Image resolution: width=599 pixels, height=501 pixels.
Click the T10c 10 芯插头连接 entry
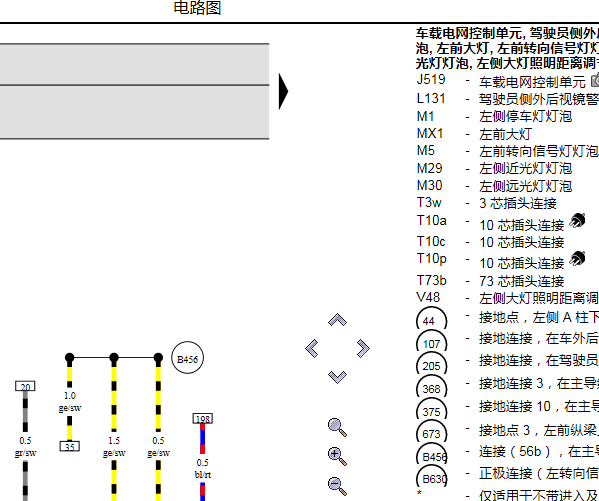tap(490, 242)
